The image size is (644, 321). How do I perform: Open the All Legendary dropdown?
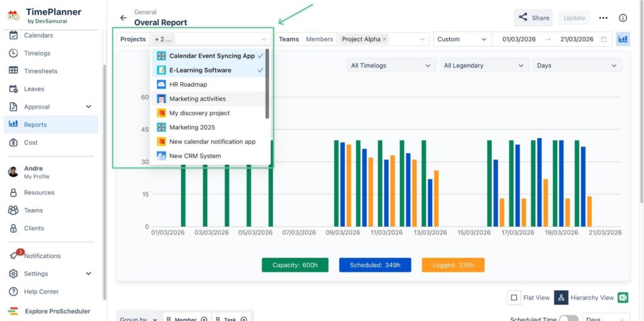pos(484,66)
